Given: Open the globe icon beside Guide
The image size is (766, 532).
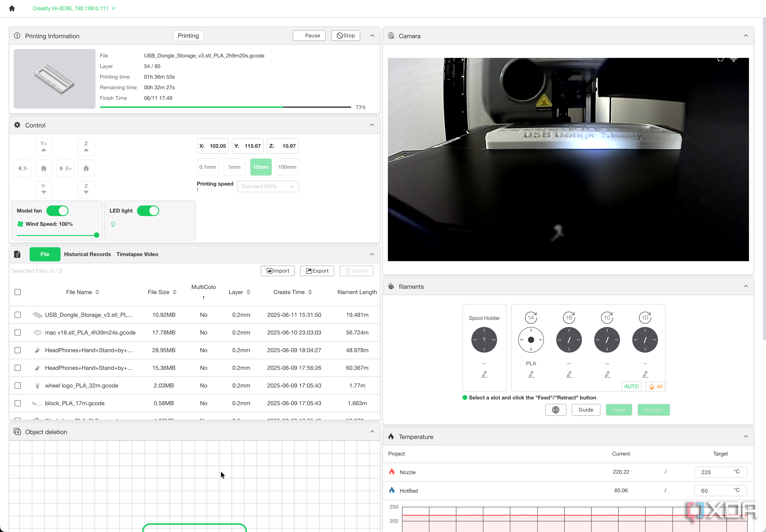Looking at the screenshot, I should point(556,410).
